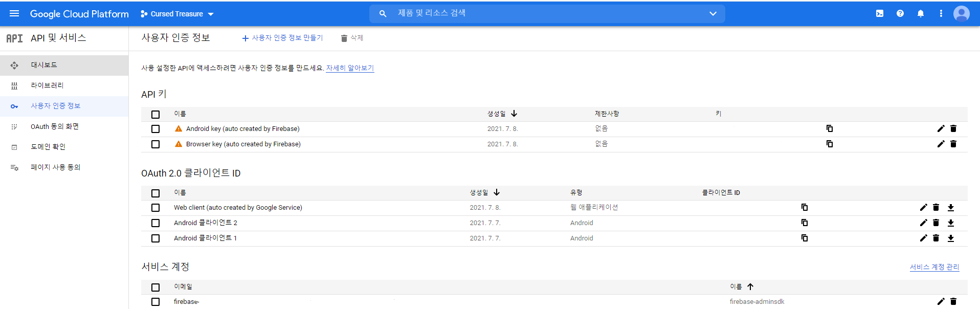This screenshot has height=309, width=980.
Task: Open Web client (auto created by Google Service)
Action: [238, 208]
